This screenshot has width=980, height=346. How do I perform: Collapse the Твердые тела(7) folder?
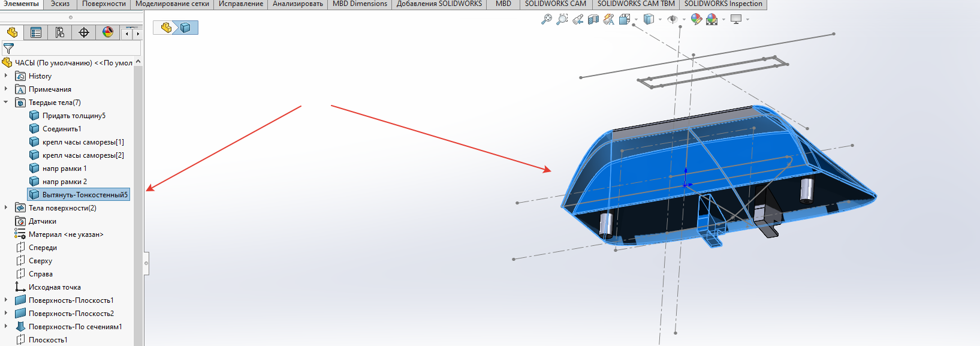6,103
